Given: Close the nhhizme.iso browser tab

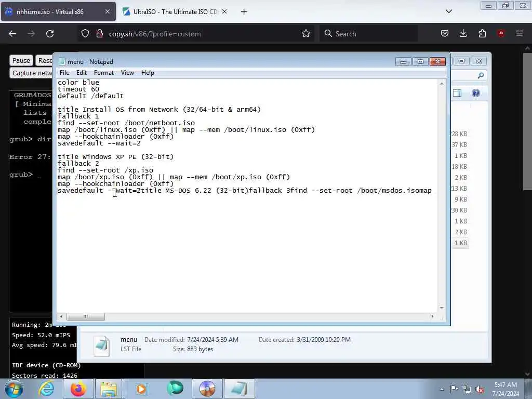Looking at the screenshot, I should click(107, 12).
